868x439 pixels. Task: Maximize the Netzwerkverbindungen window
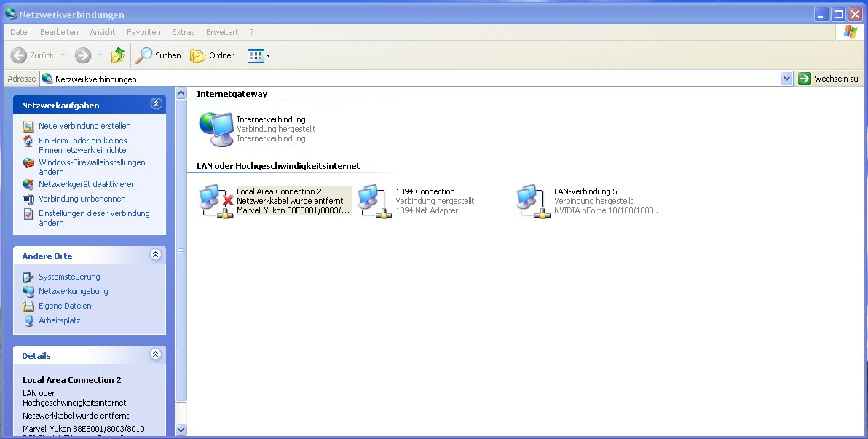[839, 15]
